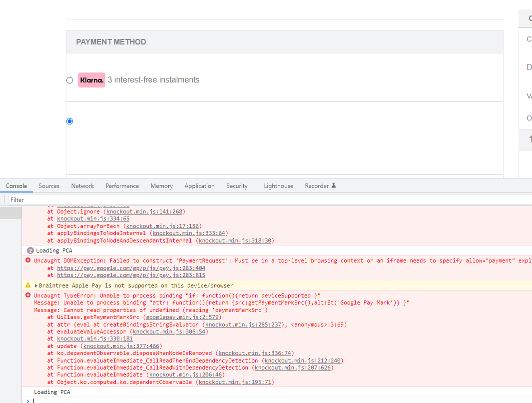Click the red error icon on the Uncaught TypeError

click(x=27, y=295)
